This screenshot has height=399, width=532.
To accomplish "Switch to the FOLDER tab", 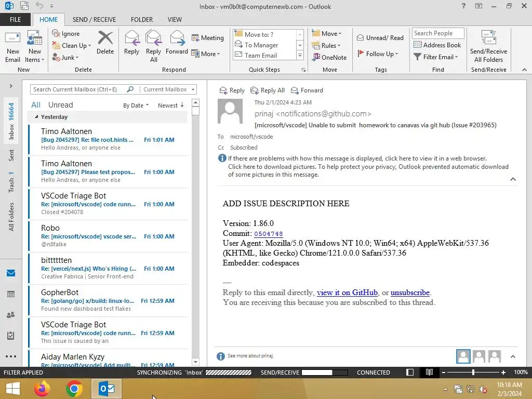I will (142, 20).
